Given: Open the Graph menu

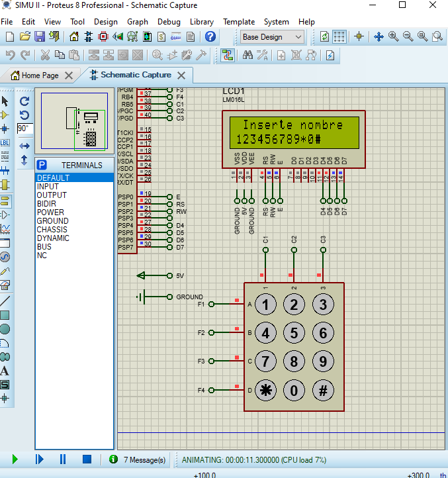Looking at the screenshot, I should (x=138, y=22).
